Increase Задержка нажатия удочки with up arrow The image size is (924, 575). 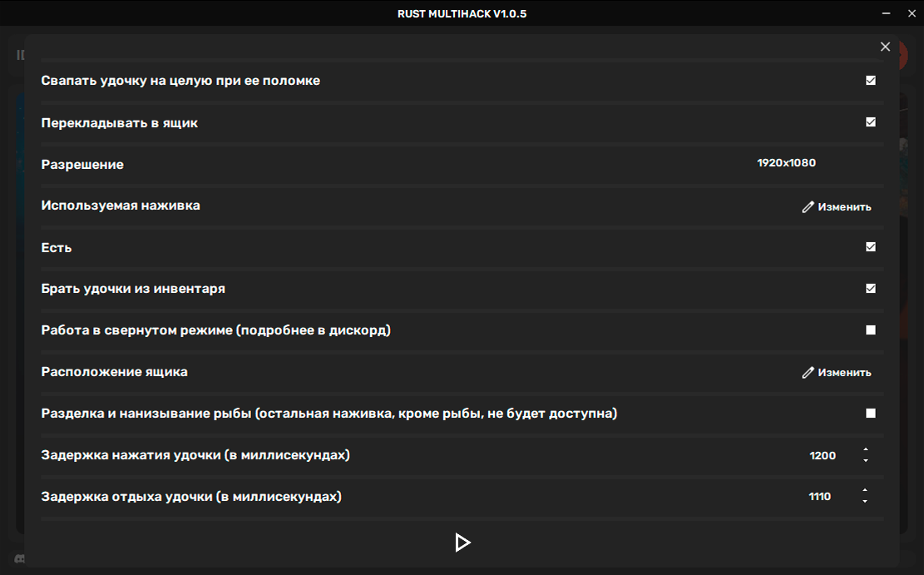pyautogui.click(x=866, y=450)
